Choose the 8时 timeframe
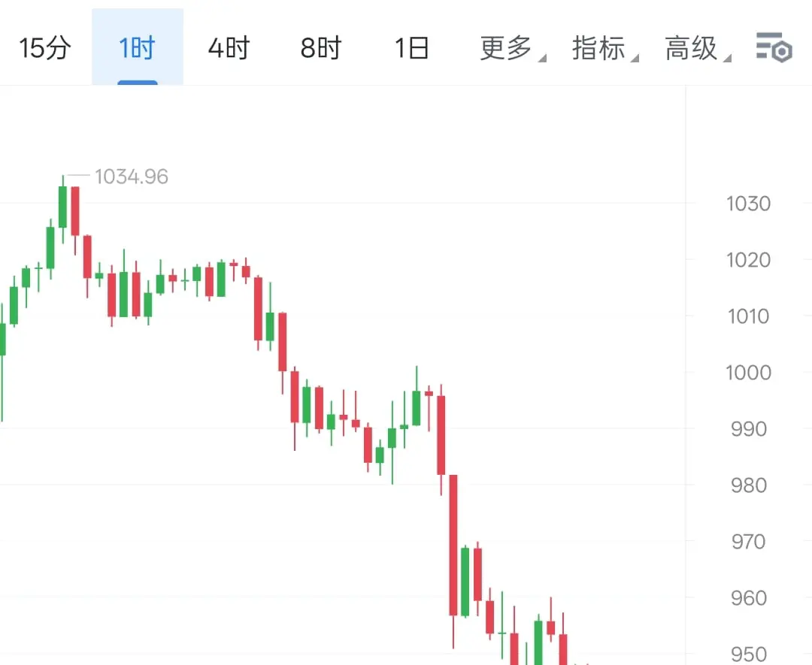Screen dimensions: 812x665 (321, 48)
